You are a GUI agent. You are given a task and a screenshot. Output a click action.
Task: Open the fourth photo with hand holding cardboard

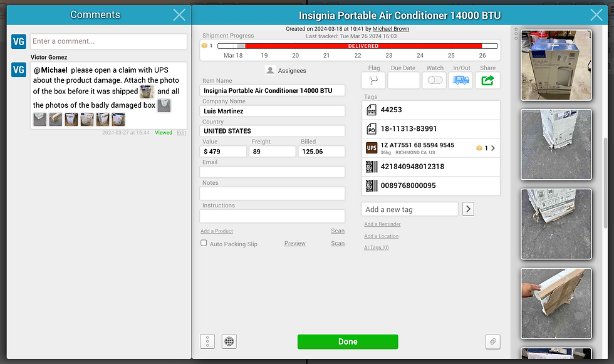tap(556, 304)
